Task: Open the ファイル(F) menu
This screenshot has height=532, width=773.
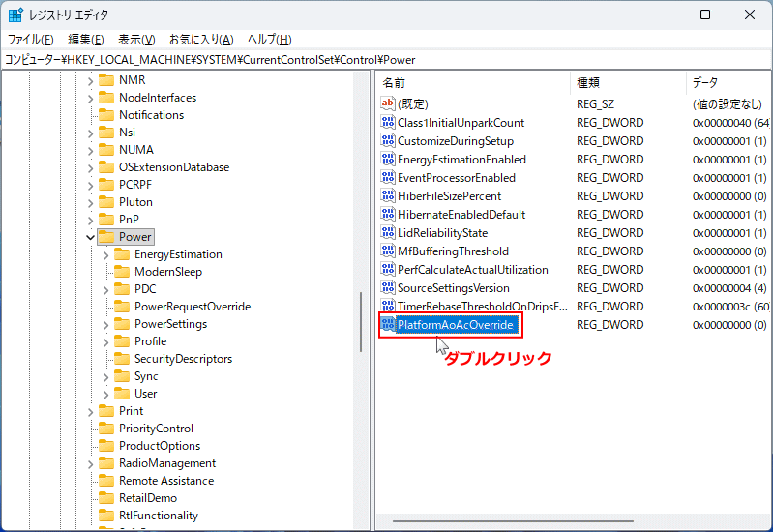Action: 30,40
